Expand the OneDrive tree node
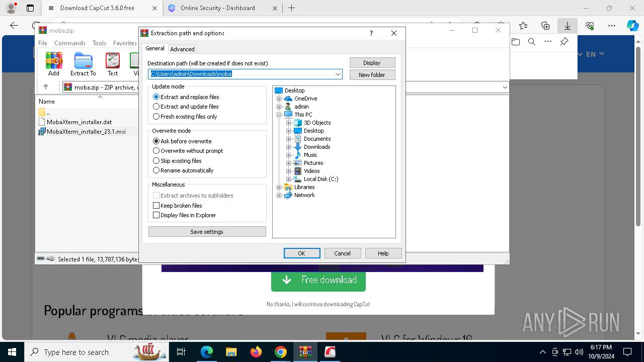The height and width of the screenshot is (362, 644). 279,99
